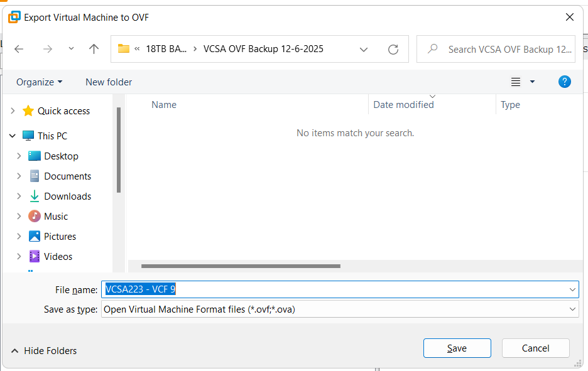Viewport: 588px width, 371px height.
Task: Refresh the current folder view
Action: (393, 49)
